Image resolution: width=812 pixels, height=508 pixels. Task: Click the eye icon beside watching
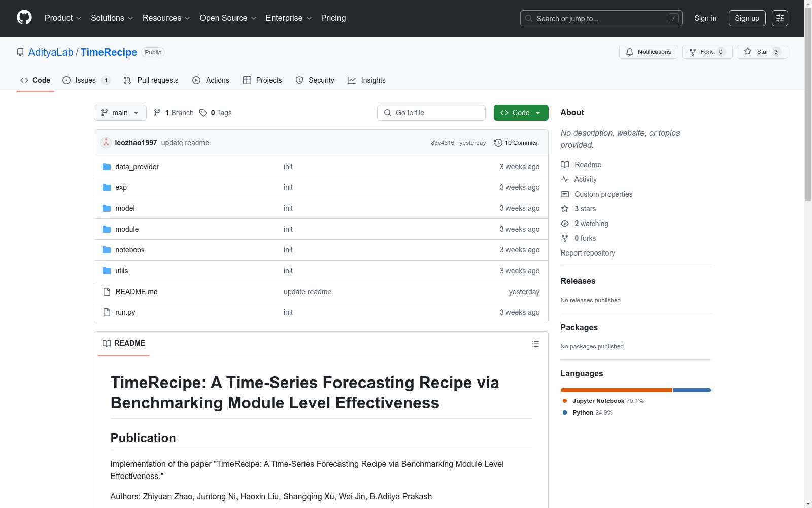565,224
